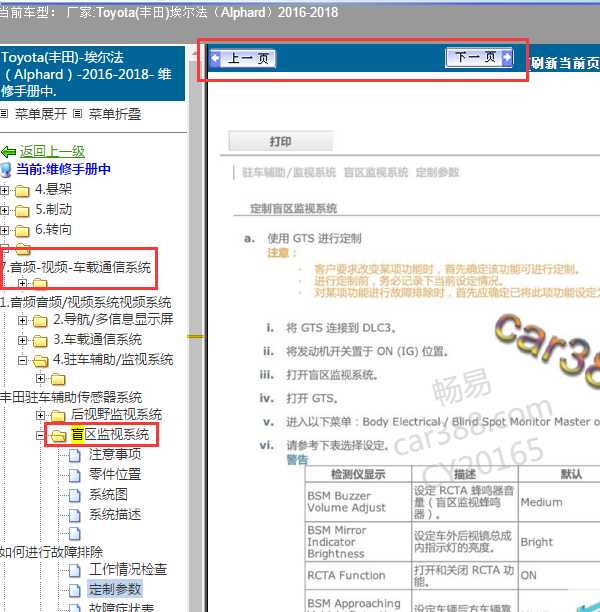Screen dimensions: 600x612
Task: Click table cell RCTA Function
Action: click(358, 576)
